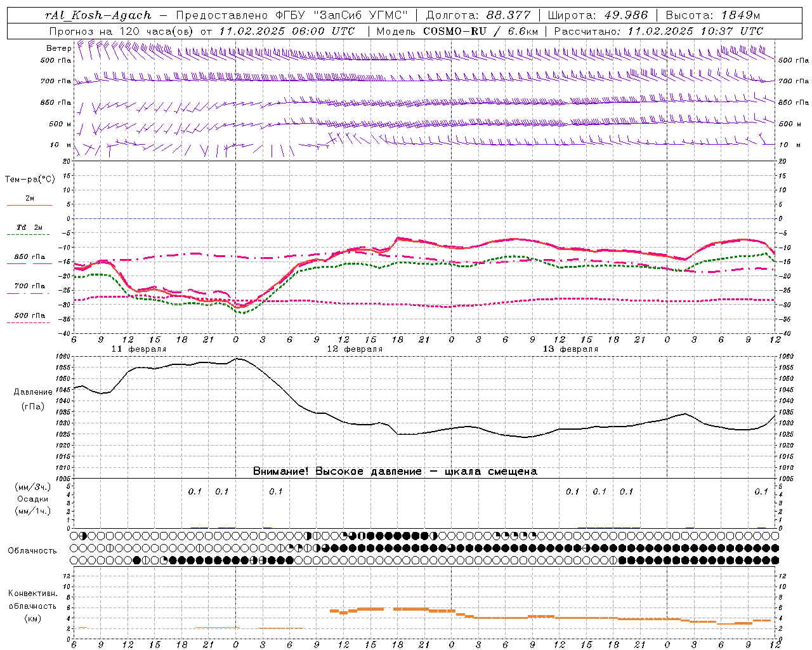
Task: Click the date label 11 февраля
Action: point(139,349)
